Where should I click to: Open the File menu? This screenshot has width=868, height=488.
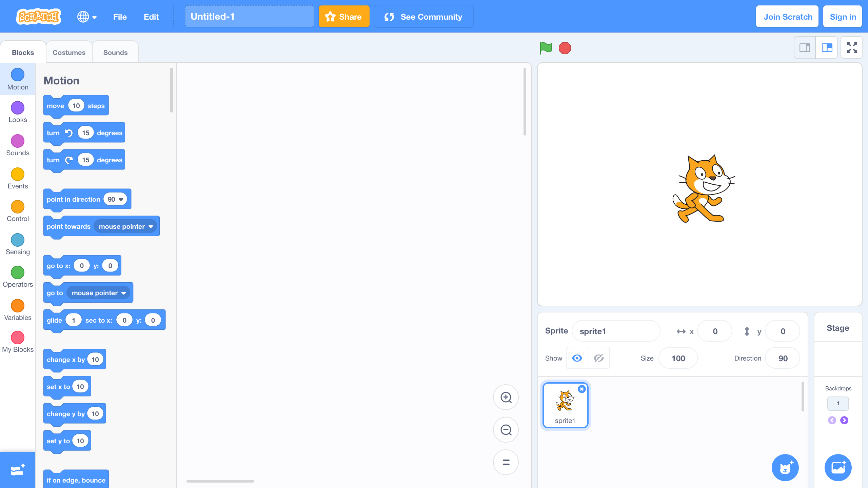[x=120, y=17]
